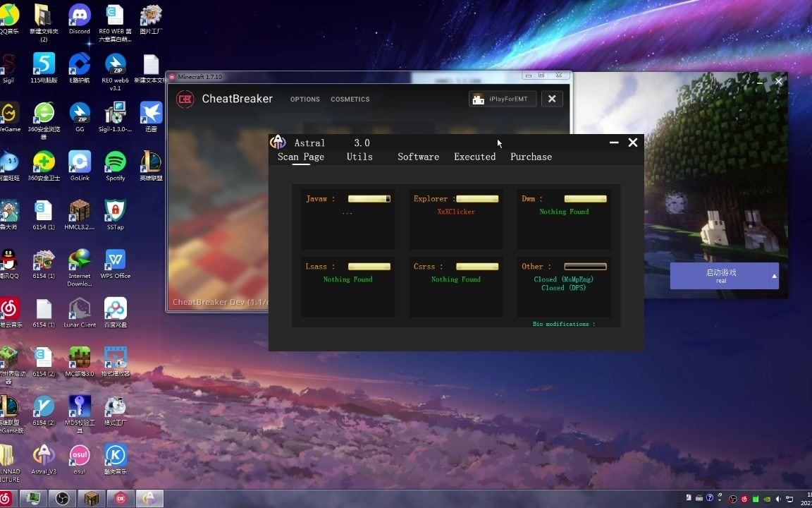The image size is (812, 508).
Task: Click the Javaw scan progress bar
Action: 369,198
